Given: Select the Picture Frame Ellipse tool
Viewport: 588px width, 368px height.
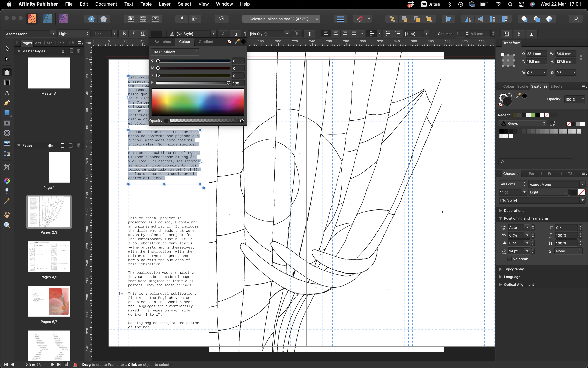Looking at the screenshot, I should (7, 133).
